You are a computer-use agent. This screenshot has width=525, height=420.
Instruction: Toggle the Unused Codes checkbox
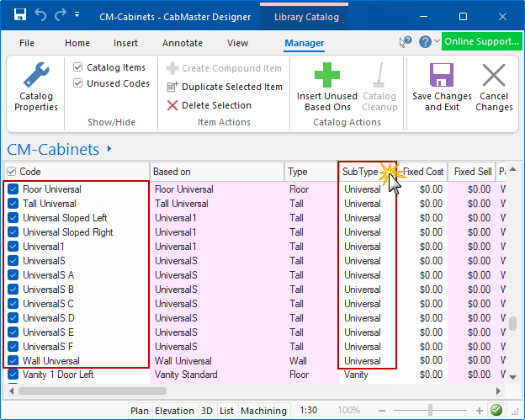click(x=78, y=83)
